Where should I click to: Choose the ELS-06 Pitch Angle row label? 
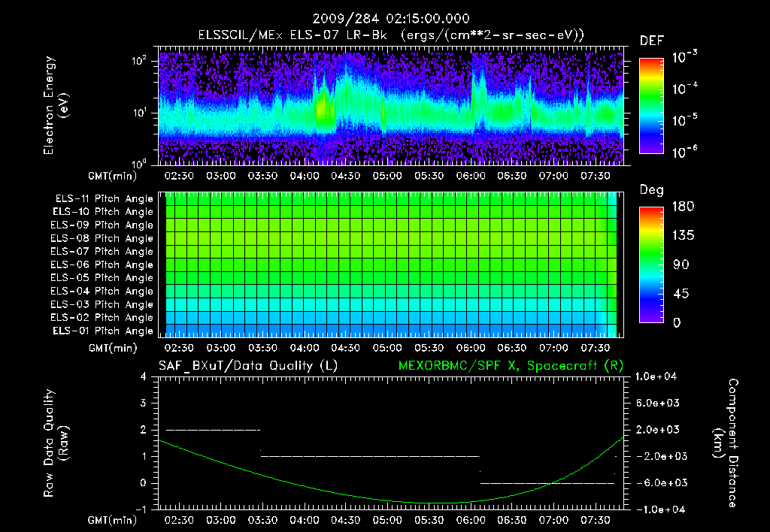(102, 265)
